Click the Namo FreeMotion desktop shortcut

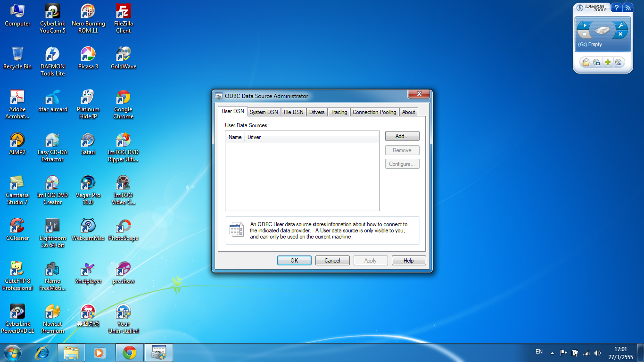pos(53,276)
